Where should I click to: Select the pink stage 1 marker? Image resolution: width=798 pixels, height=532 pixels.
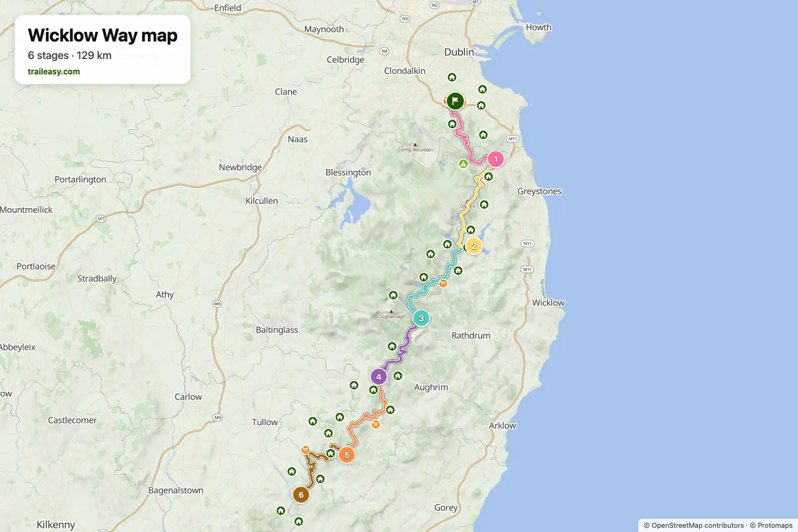pyautogui.click(x=496, y=159)
